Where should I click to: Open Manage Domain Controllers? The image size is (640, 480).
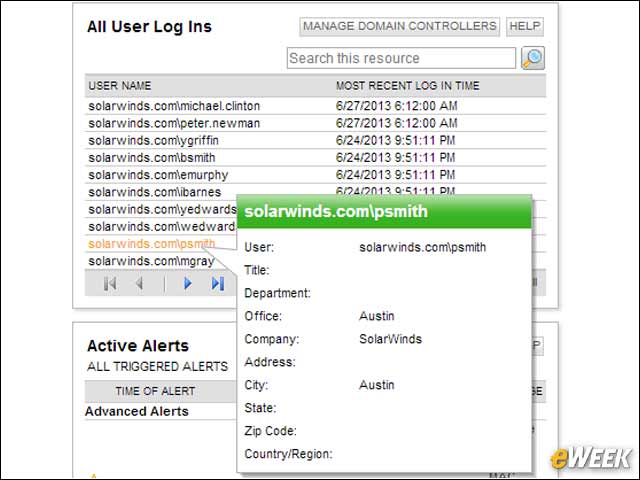pos(400,27)
